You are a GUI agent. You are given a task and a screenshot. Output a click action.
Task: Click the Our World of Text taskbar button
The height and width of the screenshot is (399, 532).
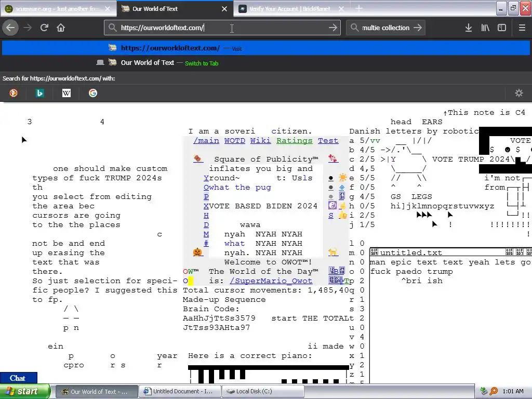pos(97,391)
